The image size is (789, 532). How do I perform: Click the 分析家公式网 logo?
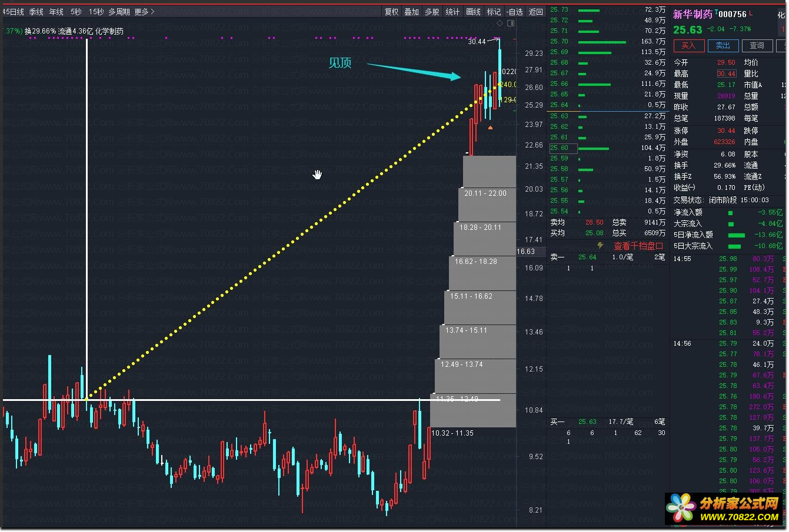pyautogui.click(x=724, y=509)
